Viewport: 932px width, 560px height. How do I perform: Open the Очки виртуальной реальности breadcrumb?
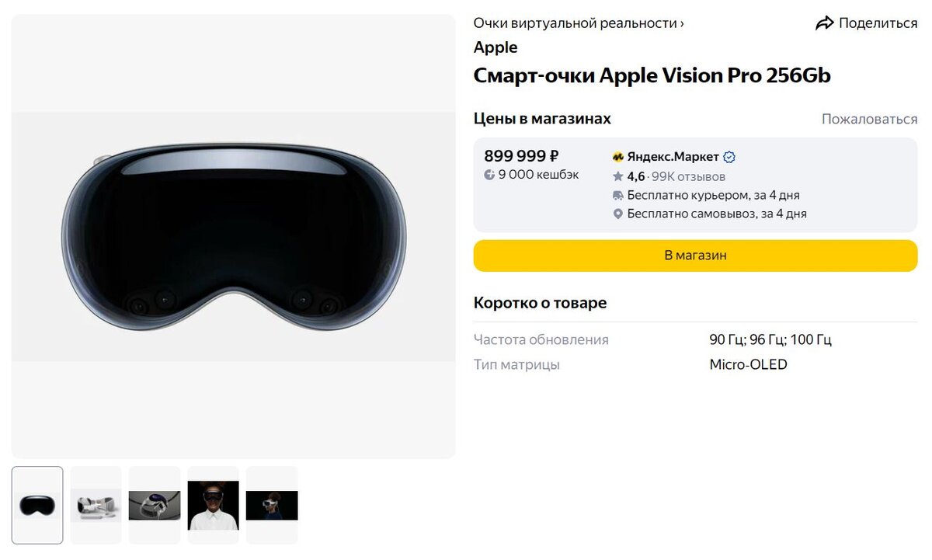[x=576, y=23]
